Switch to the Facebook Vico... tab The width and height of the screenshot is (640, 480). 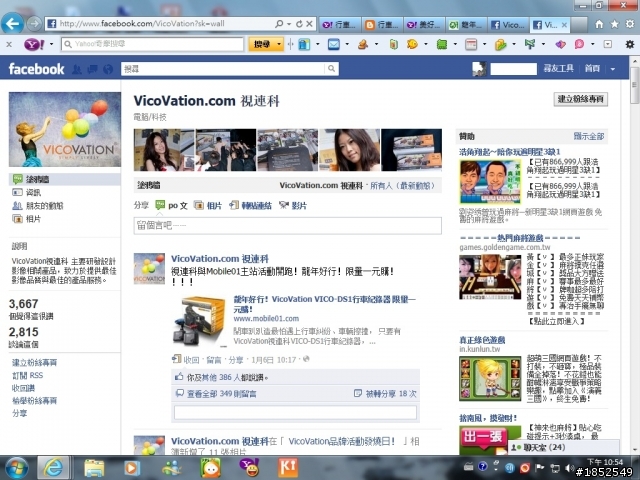509,25
